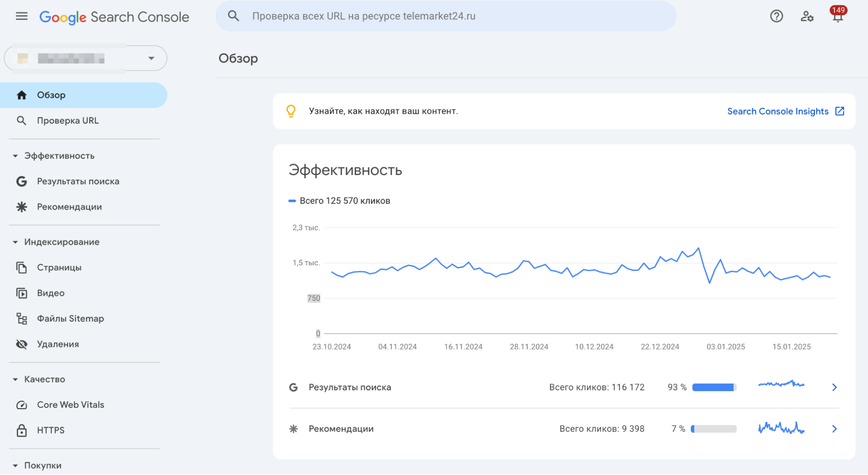The image size is (868, 475).
Task: Click the asterisk icon in Рекомендации performance row
Action: click(294, 429)
